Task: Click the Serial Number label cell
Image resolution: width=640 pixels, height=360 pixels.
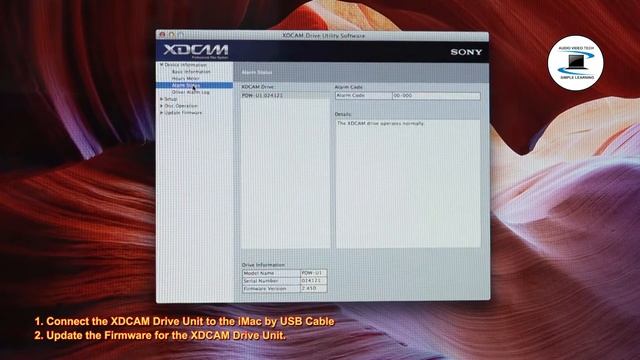Action: coord(271,281)
